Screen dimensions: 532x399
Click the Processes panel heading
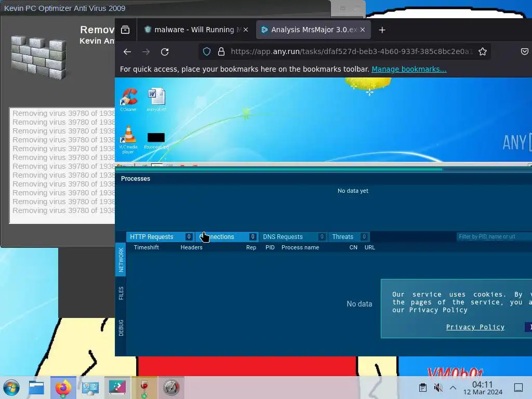coord(136,179)
